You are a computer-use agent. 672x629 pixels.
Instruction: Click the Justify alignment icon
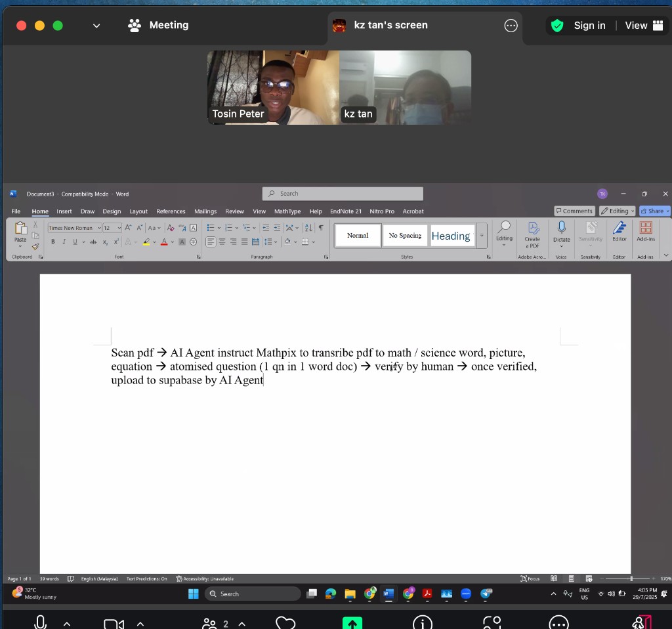[244, 242]
